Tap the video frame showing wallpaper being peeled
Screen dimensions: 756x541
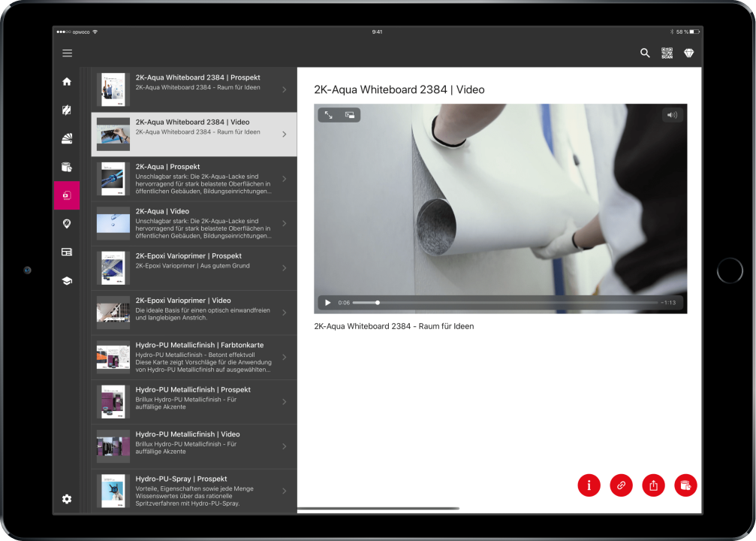click(x=501, y=208)
